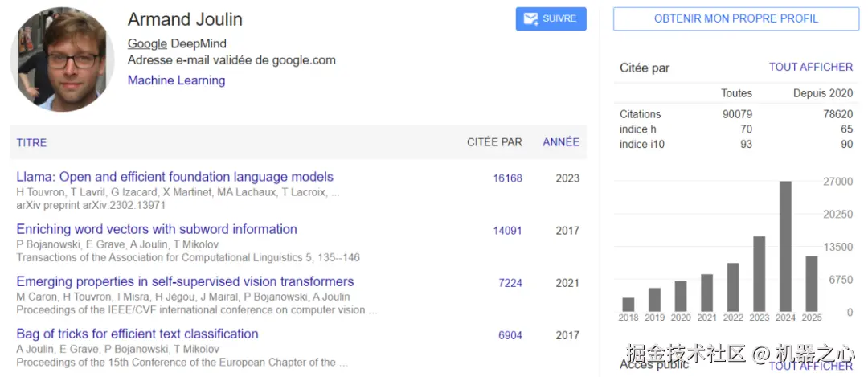Open the underlined Google affiliation link

147,43
